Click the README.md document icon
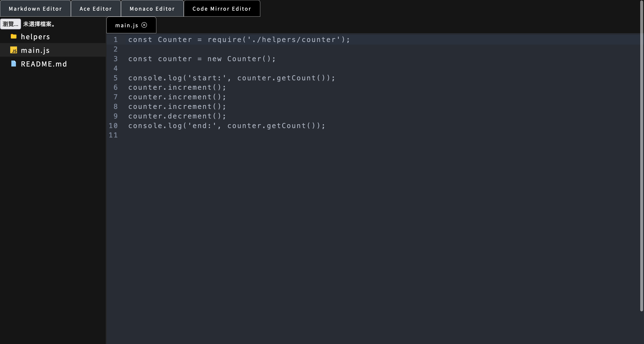The image size is (644, 344). click(13, 64)
